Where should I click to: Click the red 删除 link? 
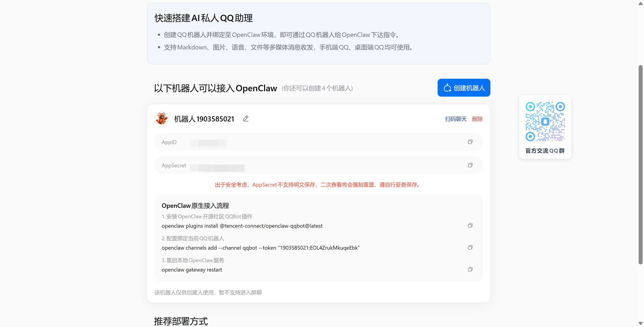(477, 119)
